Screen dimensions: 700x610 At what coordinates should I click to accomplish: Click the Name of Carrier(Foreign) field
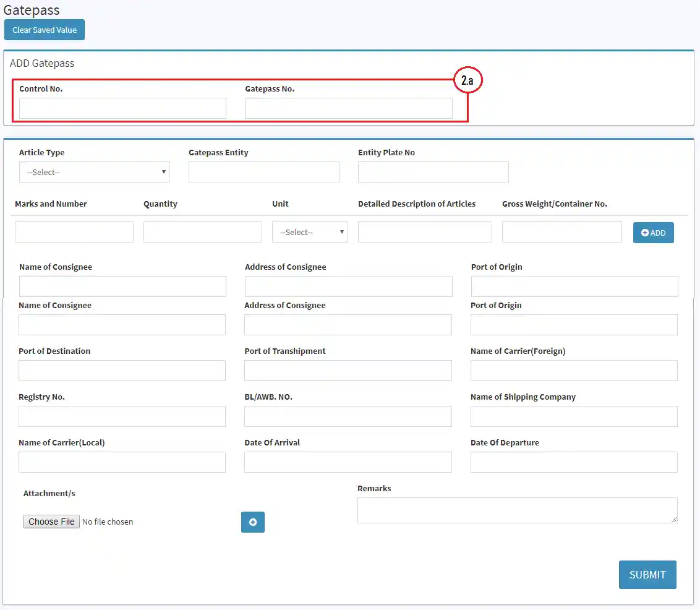pyautogui.click(x=574, y=371)
